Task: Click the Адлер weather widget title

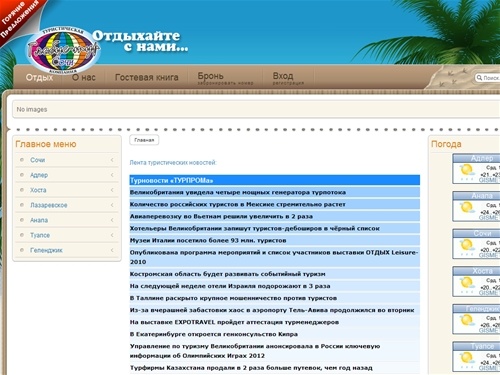Action: pyautogui.click(x=482, y=158)
